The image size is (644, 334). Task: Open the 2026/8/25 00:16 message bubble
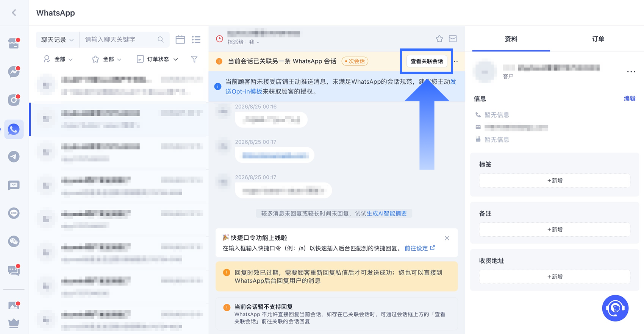[x=271, y=120]
